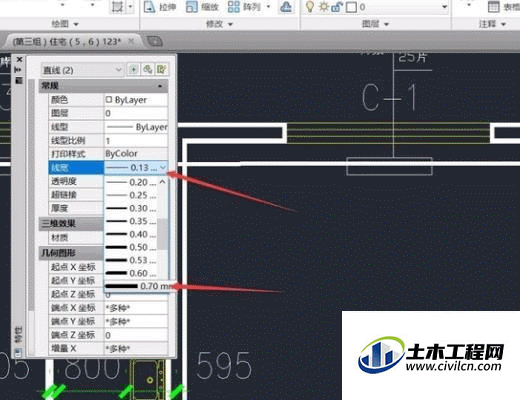Toggle the layer on/off light bulb icon
This screenshot has height=400, width=520.
click(x=310, y=7)
